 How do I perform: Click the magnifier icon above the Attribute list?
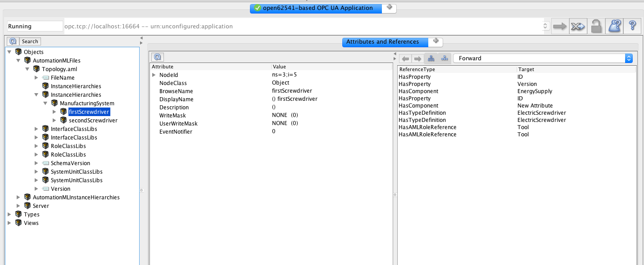click(157, 57)
